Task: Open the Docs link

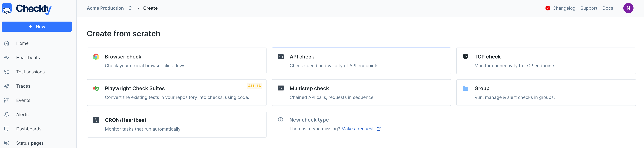Action: (607, 8)
